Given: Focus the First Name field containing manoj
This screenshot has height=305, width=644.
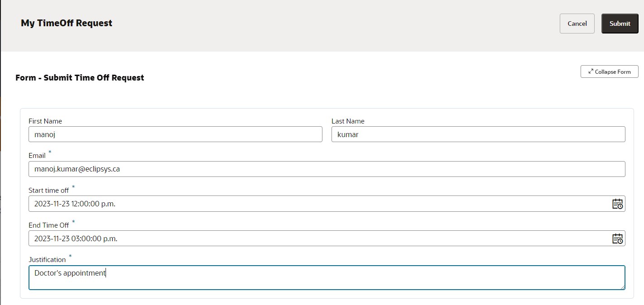Looking at the screenshot, I should pyautogui.click(x=175, y=134).
